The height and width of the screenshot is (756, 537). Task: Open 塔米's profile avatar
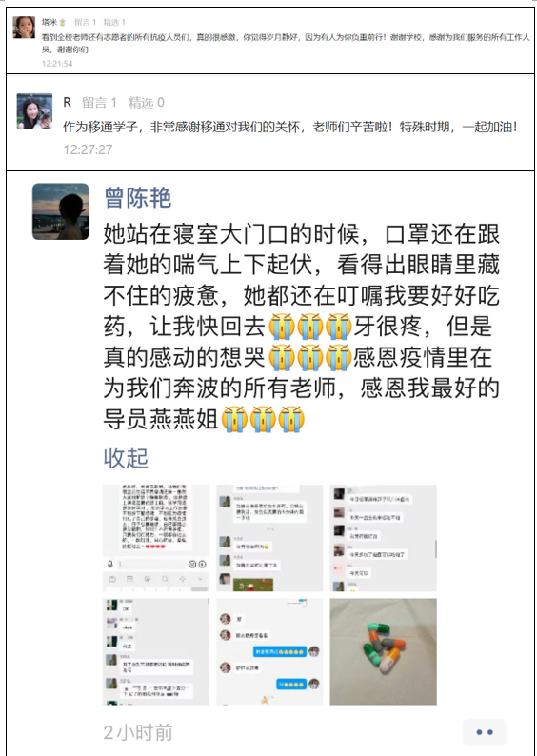pos(24,27)
